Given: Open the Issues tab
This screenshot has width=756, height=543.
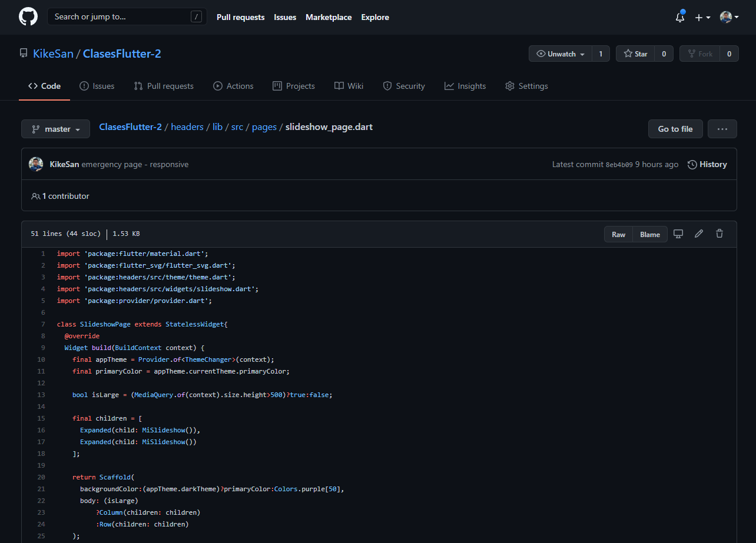Looking at the screenshot, I should [97, 86].
